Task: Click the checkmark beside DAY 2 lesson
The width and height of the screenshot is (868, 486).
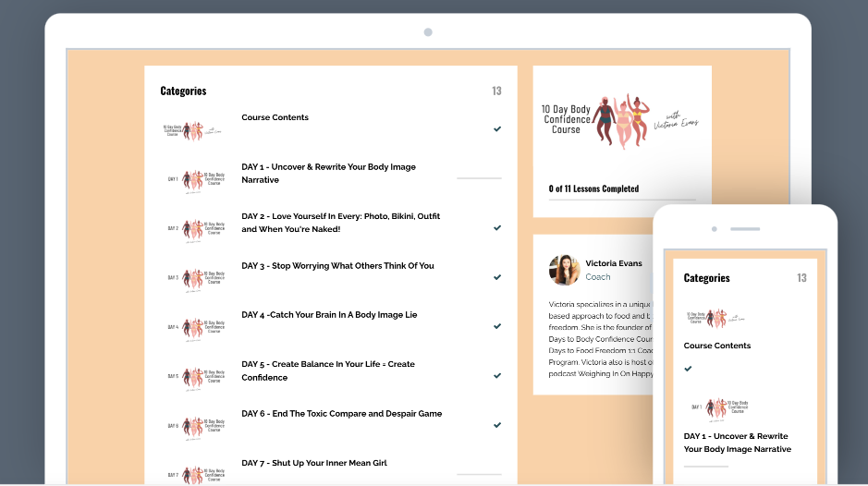Action: pyautogui.click(x=497, y=227)
